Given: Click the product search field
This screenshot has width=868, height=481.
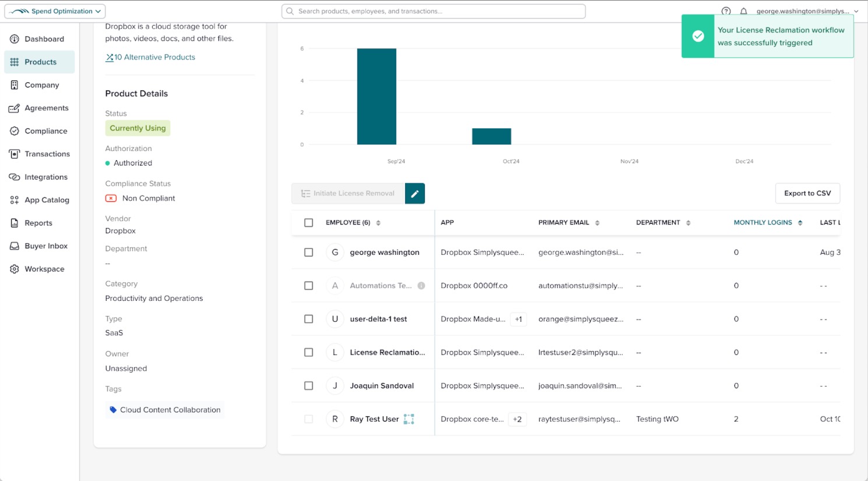Looking at the screenshot, I should pos(434,10).
